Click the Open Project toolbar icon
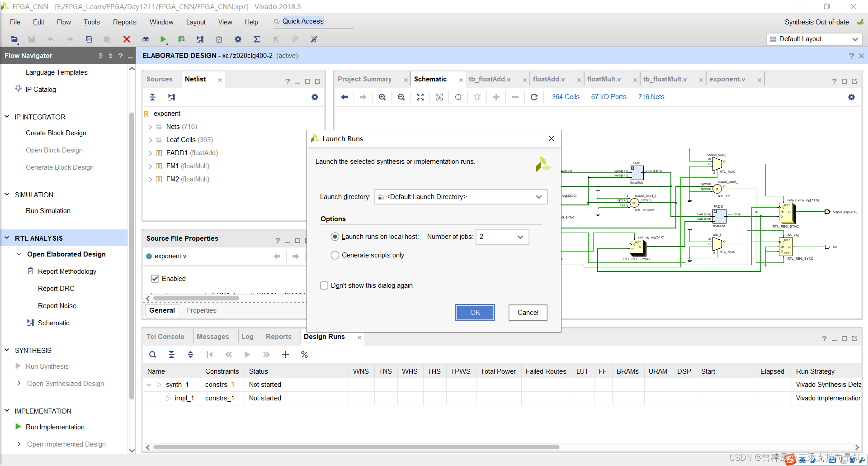 click(14, 39)
